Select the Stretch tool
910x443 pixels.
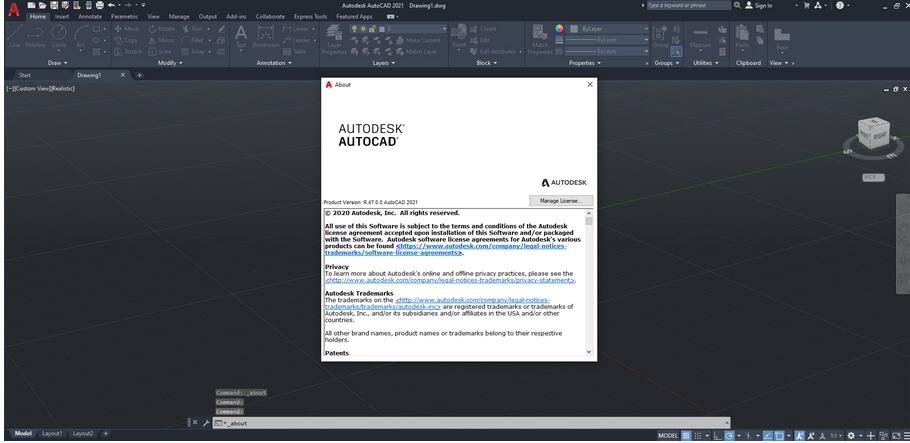(x=128, y=51)
